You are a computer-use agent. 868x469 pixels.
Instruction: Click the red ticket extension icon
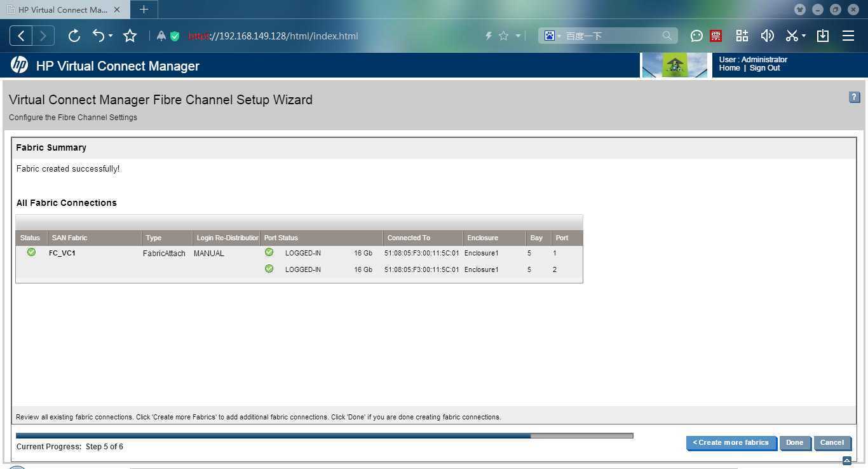716,36
